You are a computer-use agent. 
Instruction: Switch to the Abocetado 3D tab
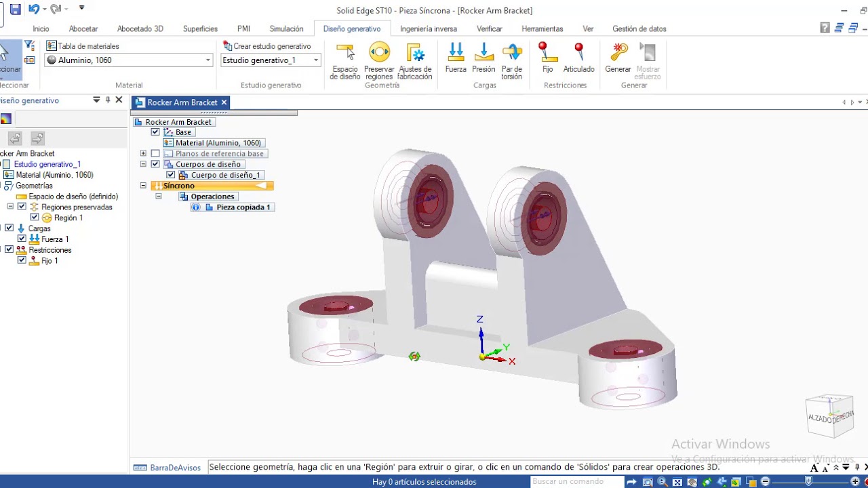tap(140, 28)
